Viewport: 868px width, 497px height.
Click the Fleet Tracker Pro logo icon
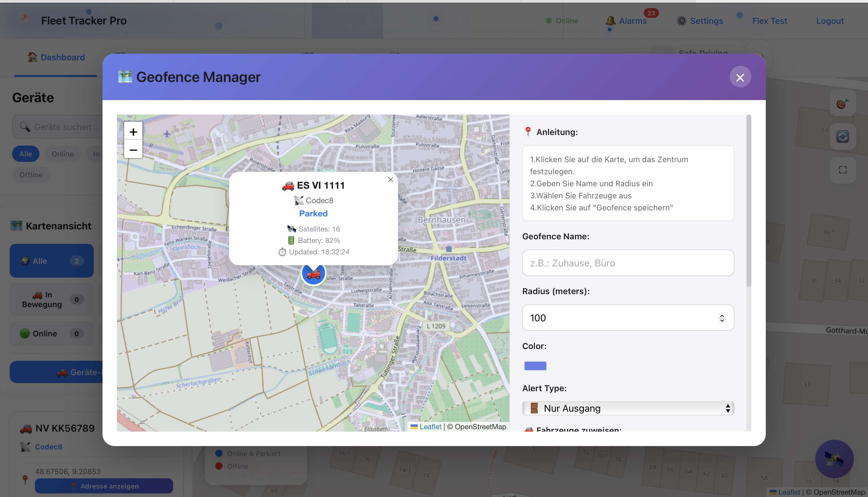24,18
